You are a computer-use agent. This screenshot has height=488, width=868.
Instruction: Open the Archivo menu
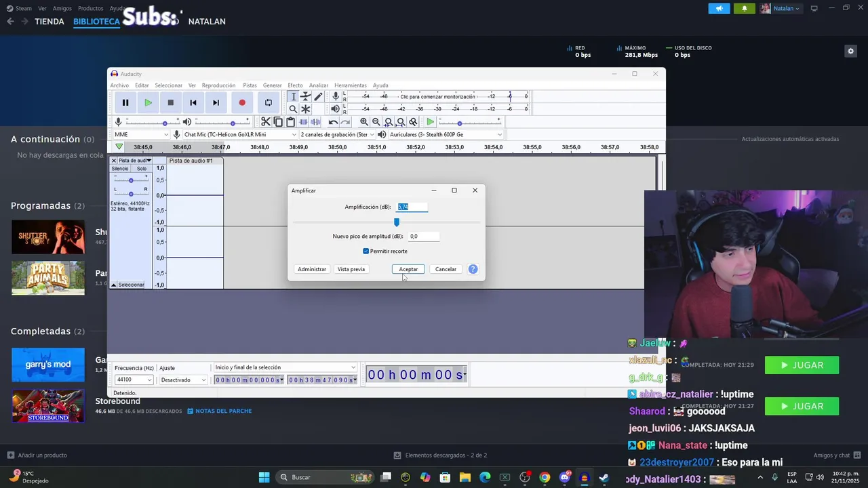119,85
